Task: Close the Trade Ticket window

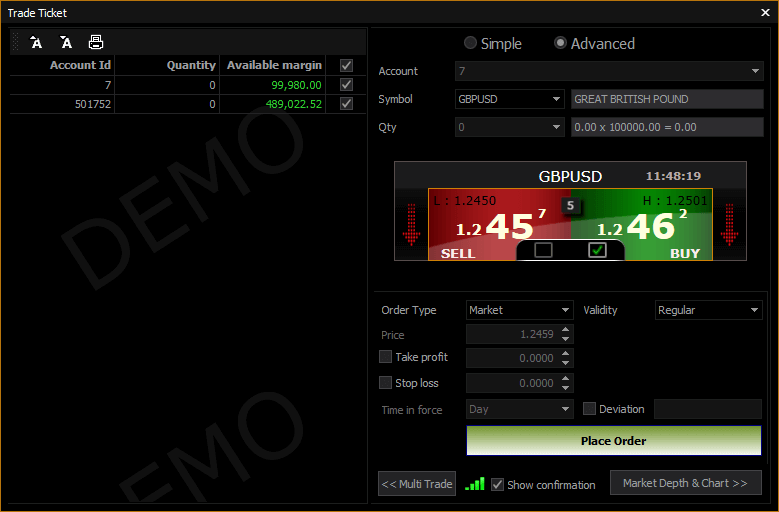Action: point(765,13)
